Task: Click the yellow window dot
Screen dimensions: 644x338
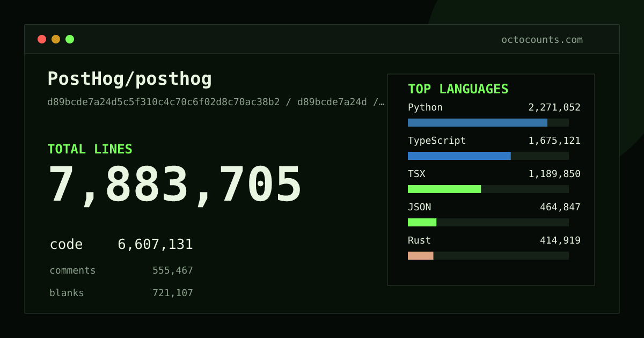Action: [x=56, y=39]
